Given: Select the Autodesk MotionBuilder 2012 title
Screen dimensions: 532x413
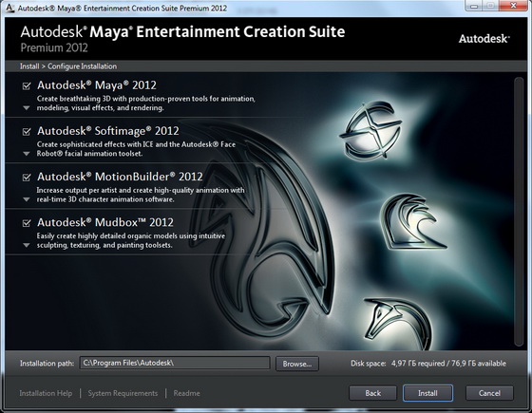Looking at the screenshot, I should 120,177.
